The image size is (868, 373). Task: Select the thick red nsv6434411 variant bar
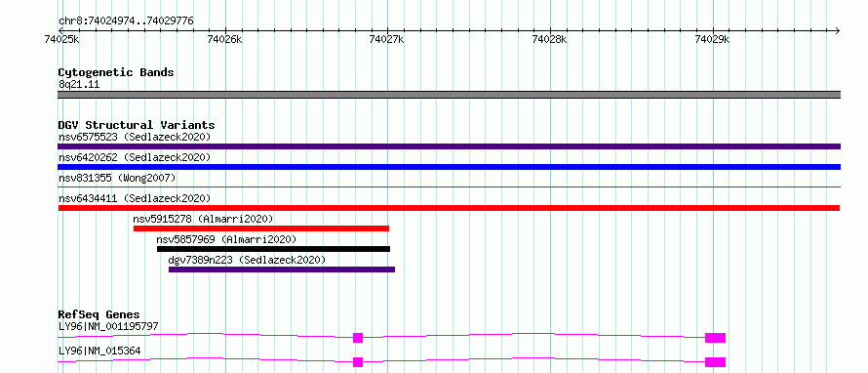pos(449,208)
